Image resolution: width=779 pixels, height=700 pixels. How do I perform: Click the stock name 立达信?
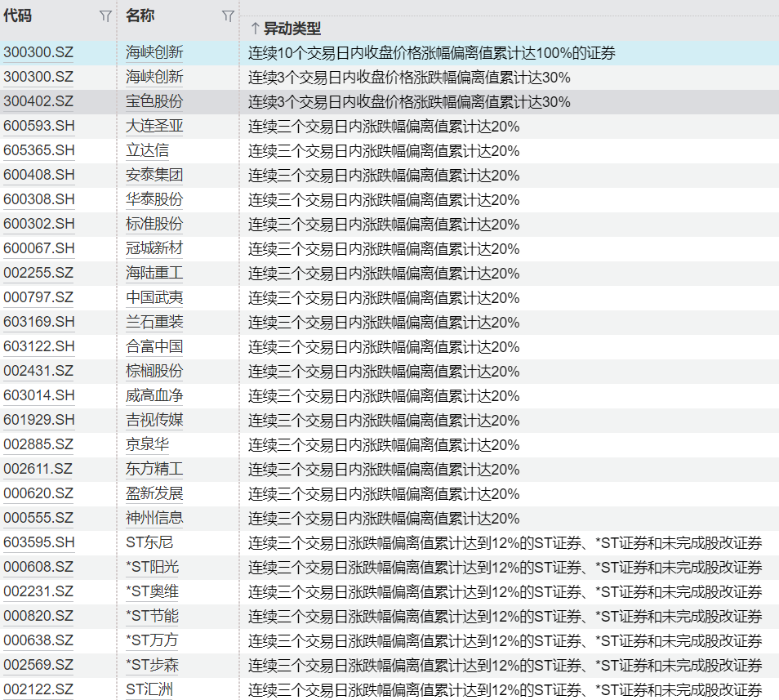pyautogui.click(x=147, y=151)
